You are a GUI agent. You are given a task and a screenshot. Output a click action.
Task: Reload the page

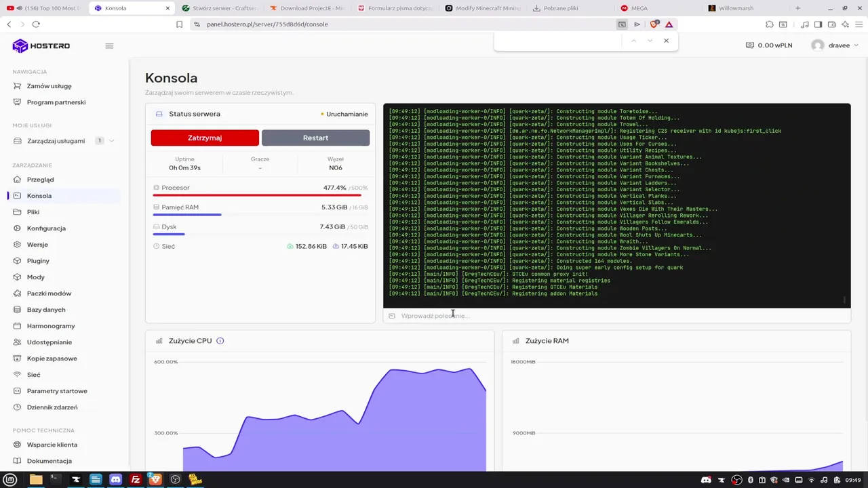[x=36, y=24]
